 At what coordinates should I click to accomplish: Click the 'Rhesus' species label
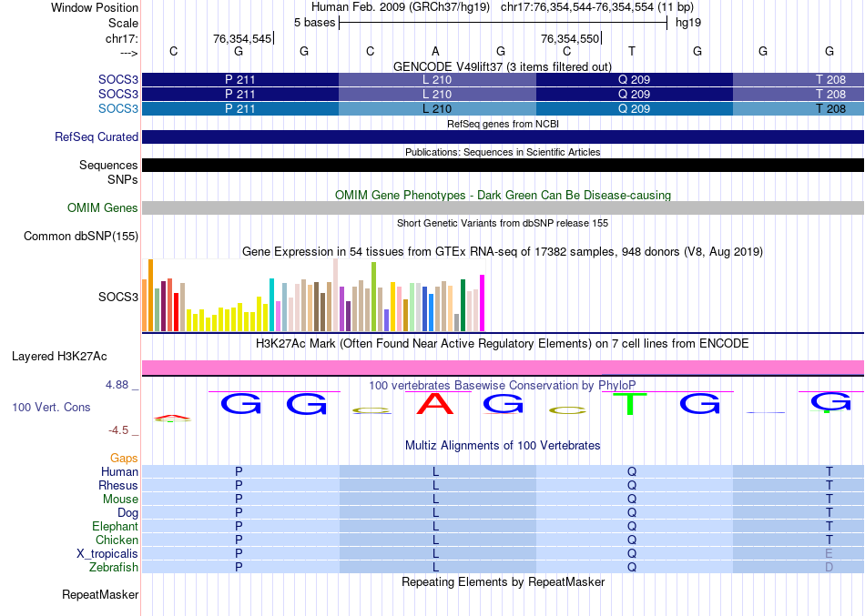118,485
